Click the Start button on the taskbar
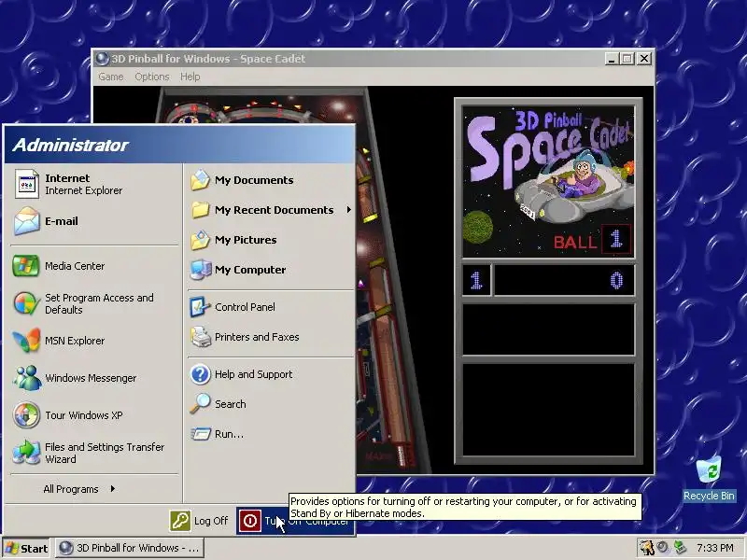Image resolution: width=747 pixels, height=560 pixels. pyautogui.click(x=26, y=548)
